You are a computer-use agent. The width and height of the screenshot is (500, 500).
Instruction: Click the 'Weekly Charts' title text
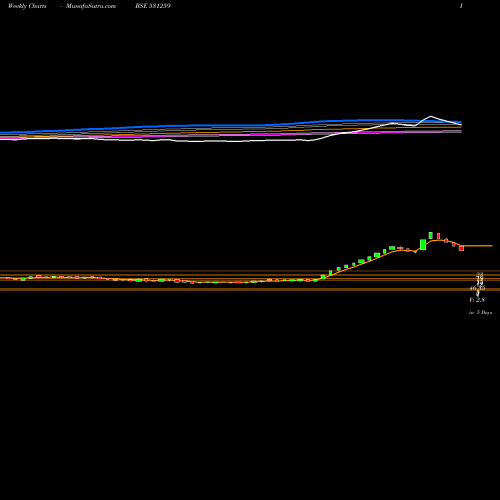tap(27, 6)
